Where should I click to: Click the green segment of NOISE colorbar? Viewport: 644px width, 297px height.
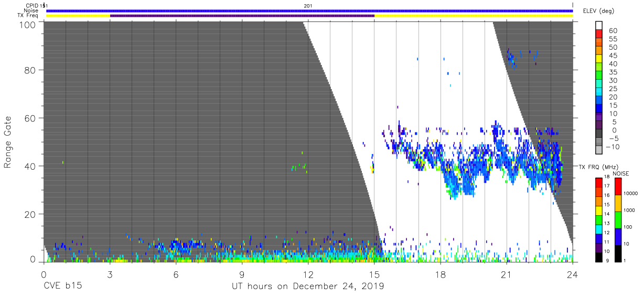pyautogui.click(x=618, y=220)
